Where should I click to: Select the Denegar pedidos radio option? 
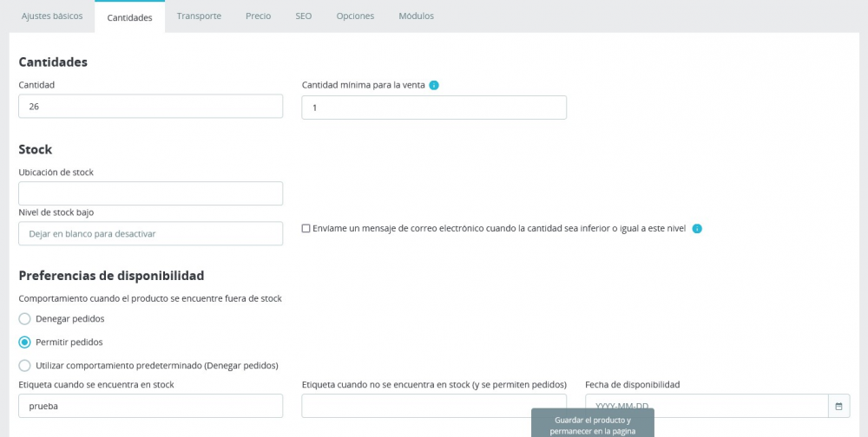[x=24, y=319]
